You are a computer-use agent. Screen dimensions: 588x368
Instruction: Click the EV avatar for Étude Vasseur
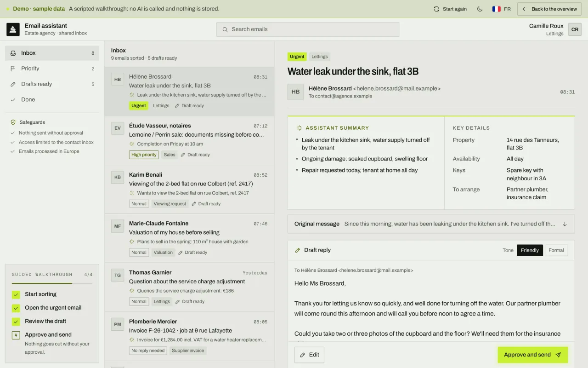[118, 128]
